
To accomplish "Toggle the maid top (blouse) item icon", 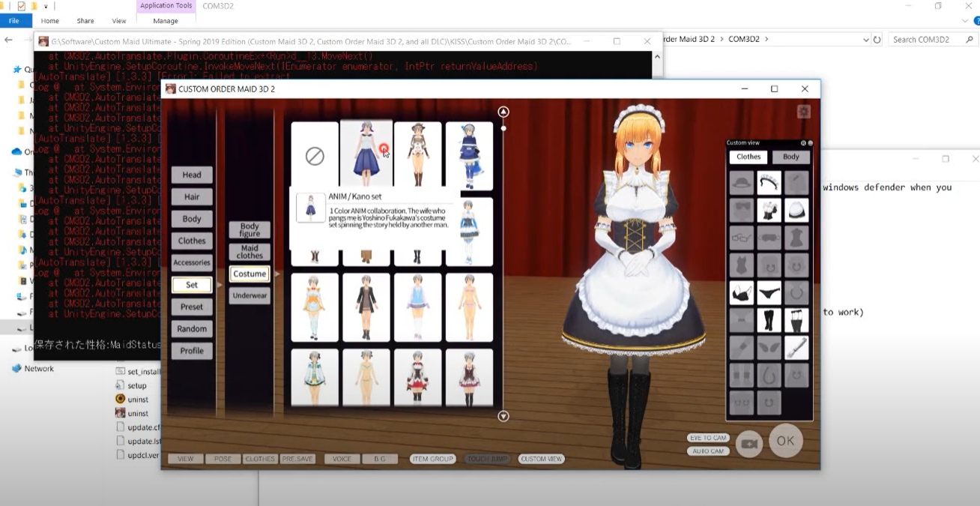I will pyautogui.click(x=769, y=211).
